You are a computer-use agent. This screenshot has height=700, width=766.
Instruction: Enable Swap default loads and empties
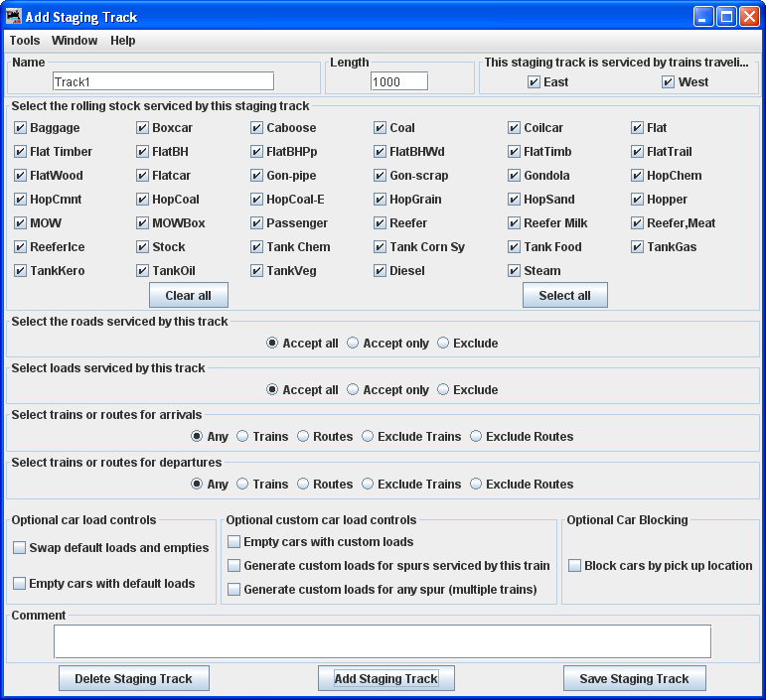click(20, 548)
